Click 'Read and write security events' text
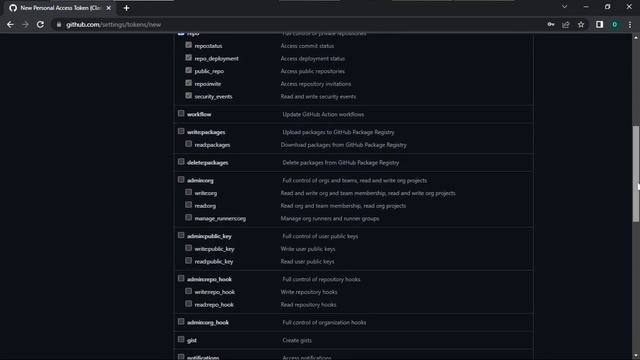 pos(318,97)
